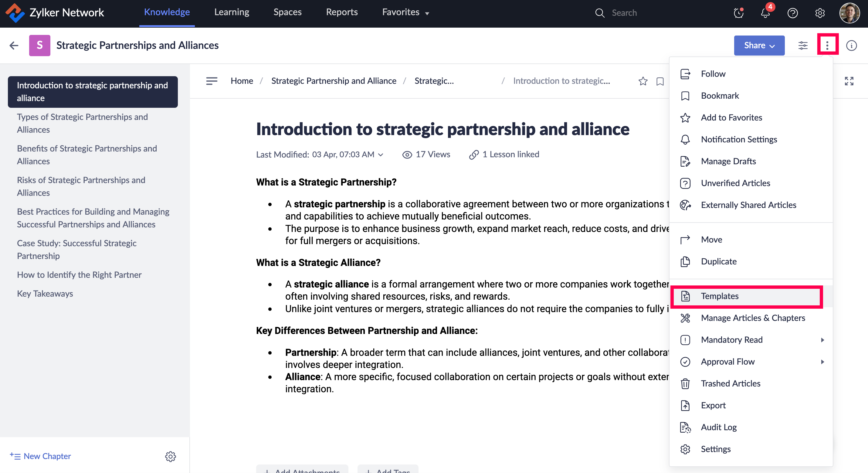Enter fullscreen with the expand icon

pos(849,81)
